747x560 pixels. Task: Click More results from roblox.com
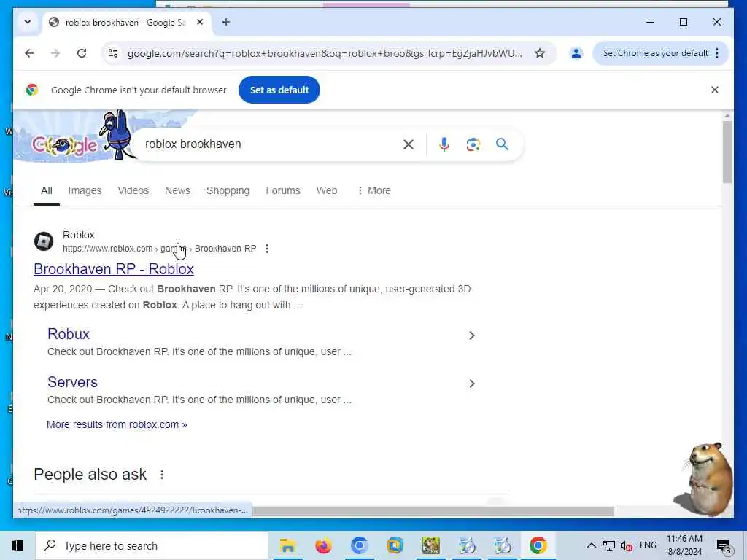117,424
